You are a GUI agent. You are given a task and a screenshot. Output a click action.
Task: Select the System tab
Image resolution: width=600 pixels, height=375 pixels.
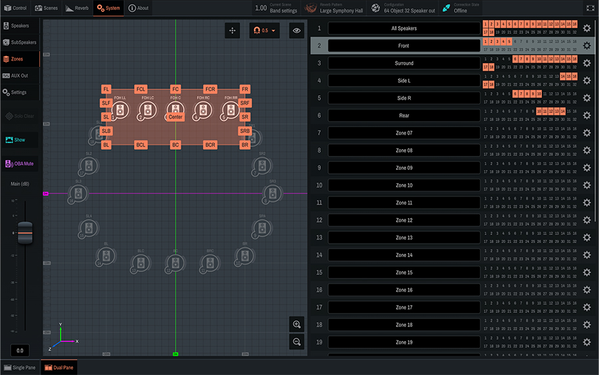108,8
